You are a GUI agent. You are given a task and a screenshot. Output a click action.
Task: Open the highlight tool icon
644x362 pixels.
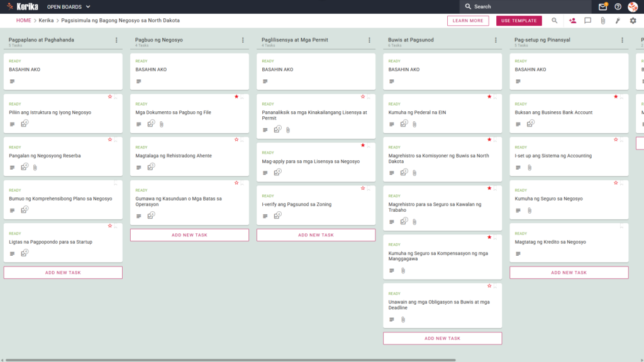click(x=618, y=21)
